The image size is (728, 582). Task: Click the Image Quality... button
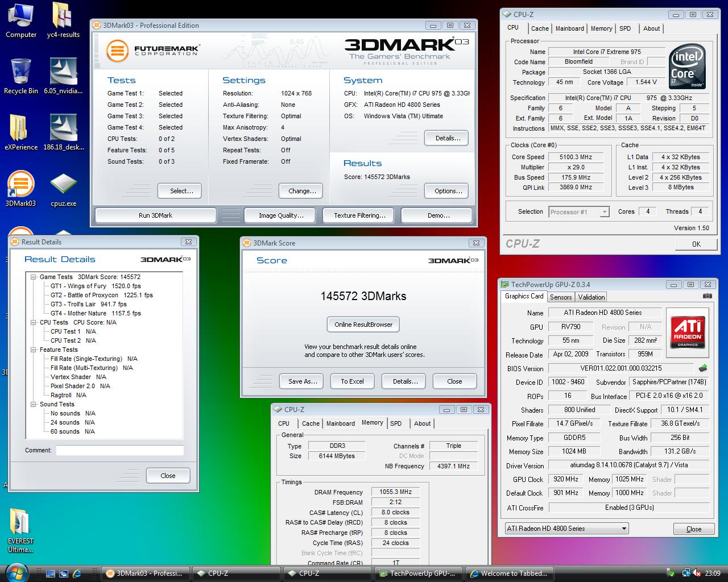281,215
